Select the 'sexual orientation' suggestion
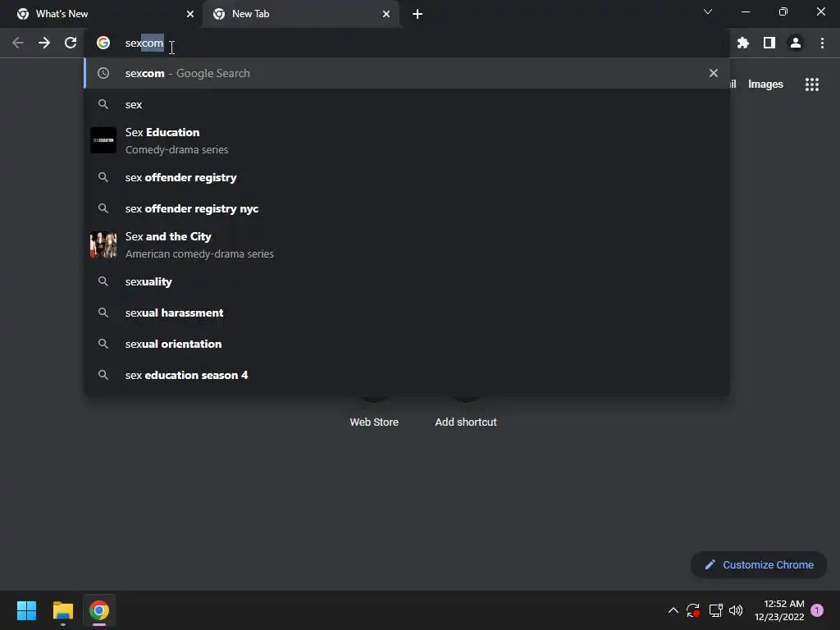The image size is (840, 630). point(407,344)
